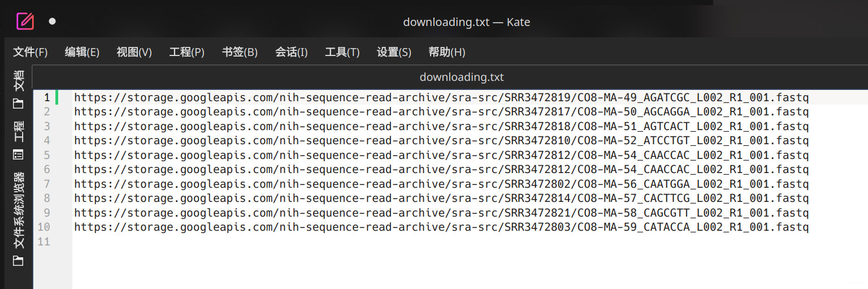
Task: Open the 帮助(H) menu
Action: [446, 52]
